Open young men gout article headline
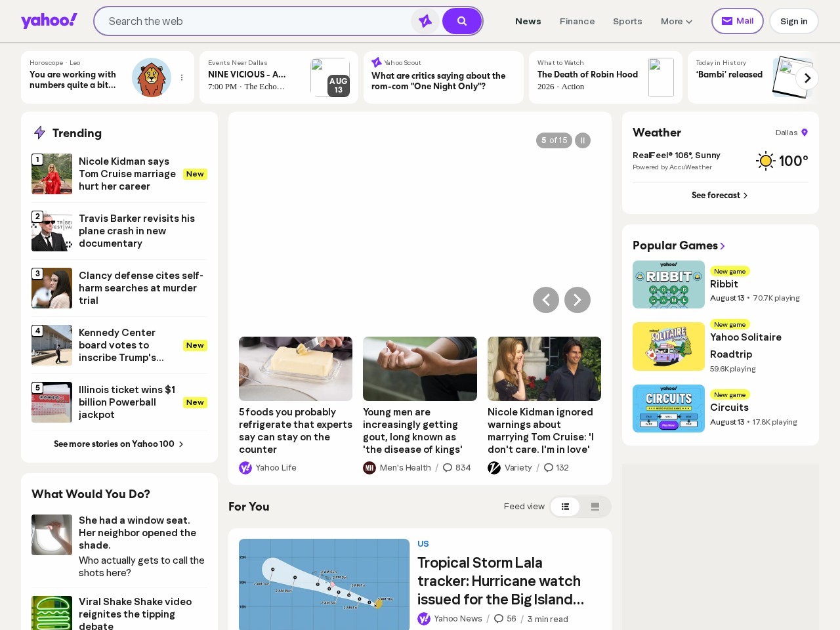Image resolution: width=840 pixels, height=630 pixels. pos(413,430)
